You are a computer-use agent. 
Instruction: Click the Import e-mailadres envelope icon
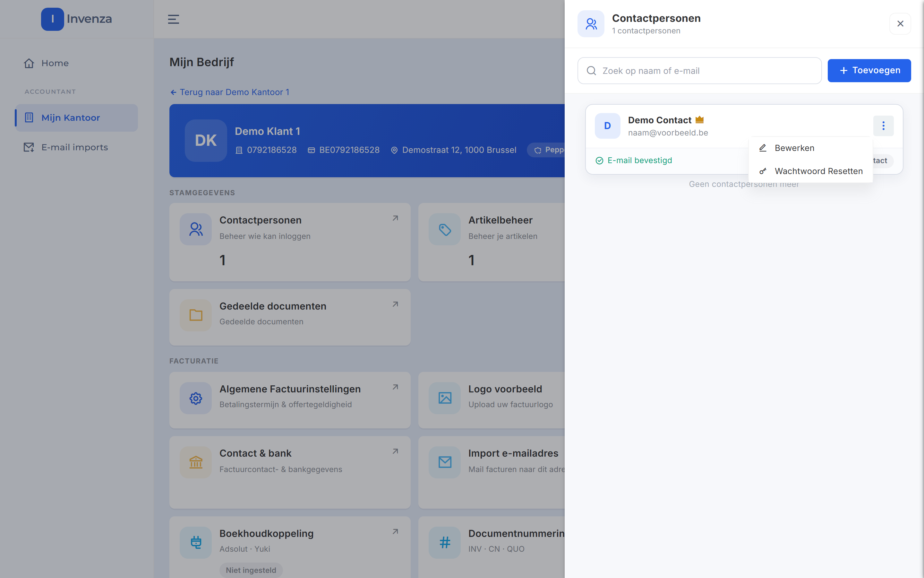(x=445, y=462)
